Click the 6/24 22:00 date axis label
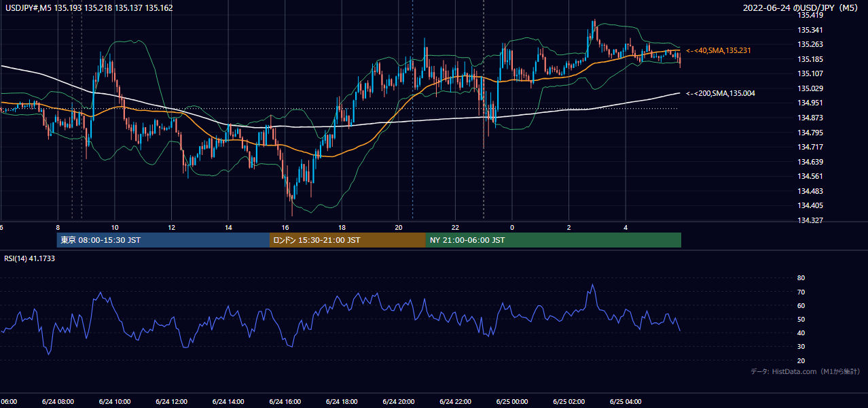The width and height of the screenshot is (868, 408). [455, 402]
